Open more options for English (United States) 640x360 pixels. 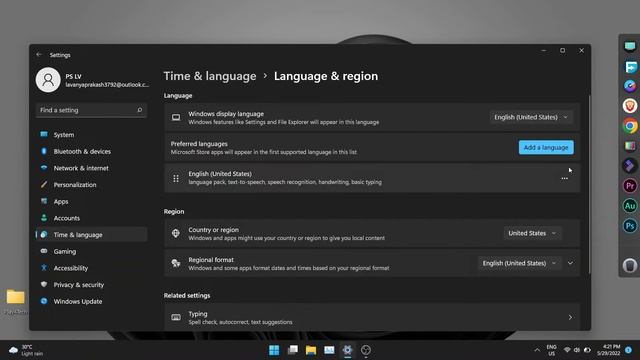click(x=564, y=178)
